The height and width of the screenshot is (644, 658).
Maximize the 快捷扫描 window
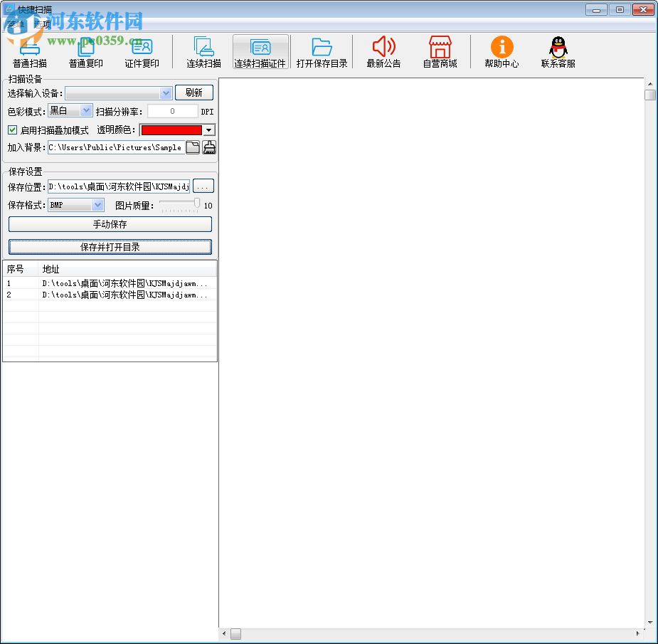620,10
